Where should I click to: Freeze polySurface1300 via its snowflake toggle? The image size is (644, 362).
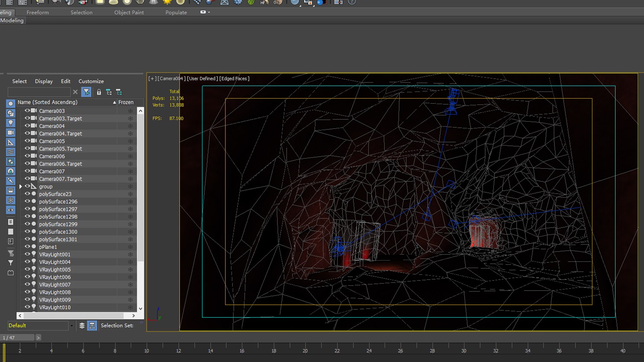[x=130, y=232]
